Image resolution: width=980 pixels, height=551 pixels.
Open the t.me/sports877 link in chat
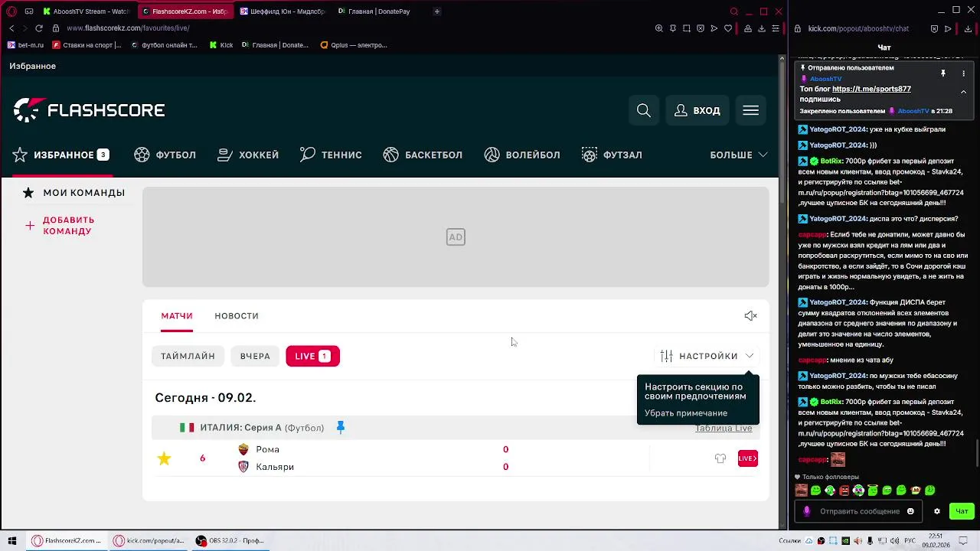871,90
